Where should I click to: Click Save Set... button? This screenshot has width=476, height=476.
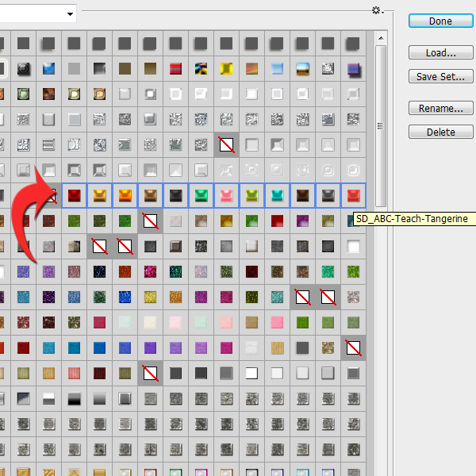[x=440, y=76]
